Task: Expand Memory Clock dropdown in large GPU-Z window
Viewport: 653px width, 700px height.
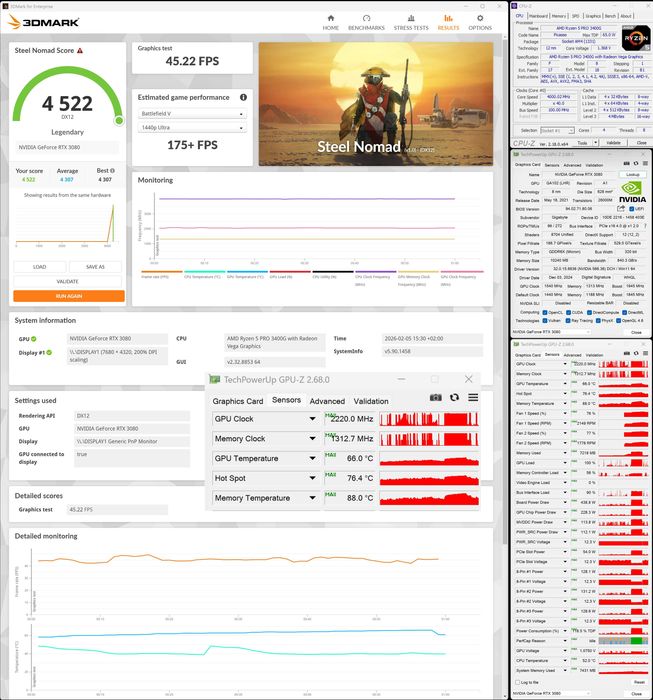Action: 312,438
